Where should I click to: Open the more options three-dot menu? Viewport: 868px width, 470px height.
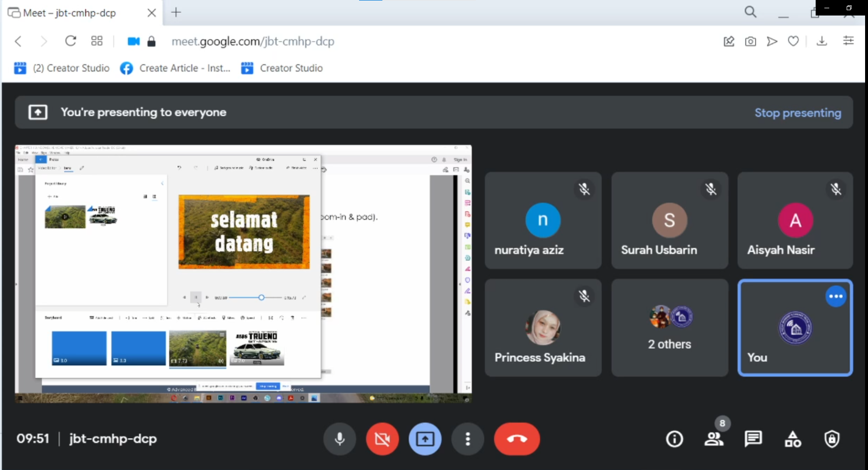(468, 439)
